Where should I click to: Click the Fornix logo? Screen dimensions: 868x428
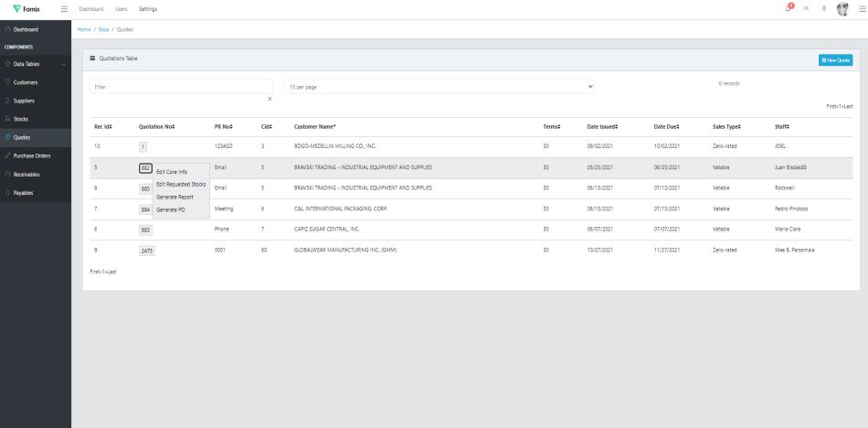(26, 9)
